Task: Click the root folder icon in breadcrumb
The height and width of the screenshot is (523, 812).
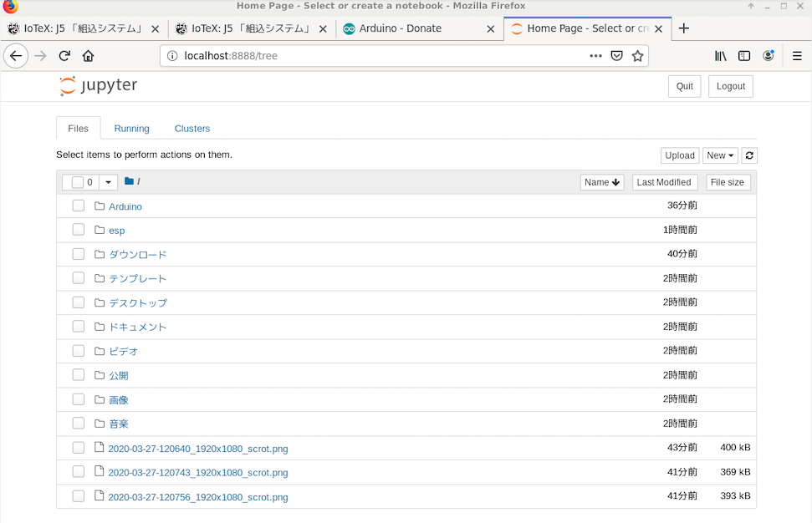Action: (x=129, y=181)
